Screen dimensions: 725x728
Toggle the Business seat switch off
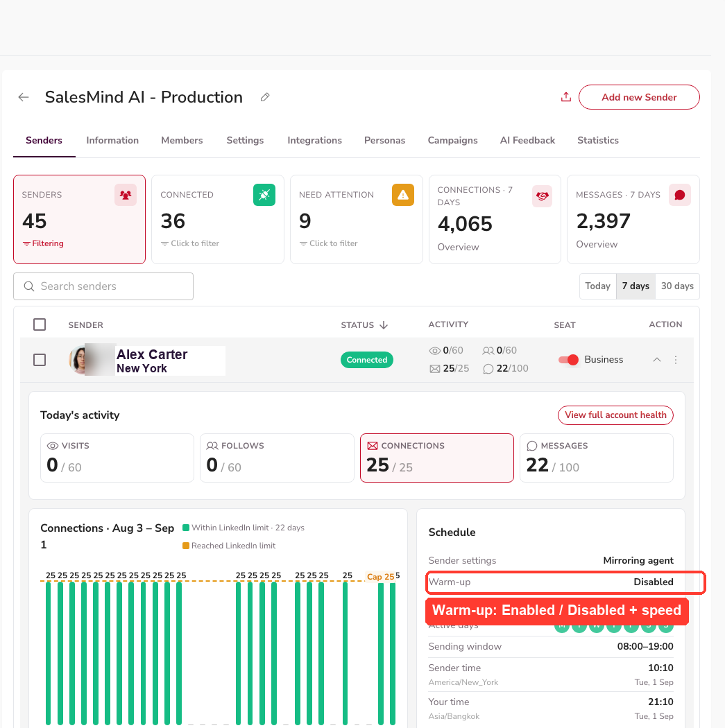[568, 360]
